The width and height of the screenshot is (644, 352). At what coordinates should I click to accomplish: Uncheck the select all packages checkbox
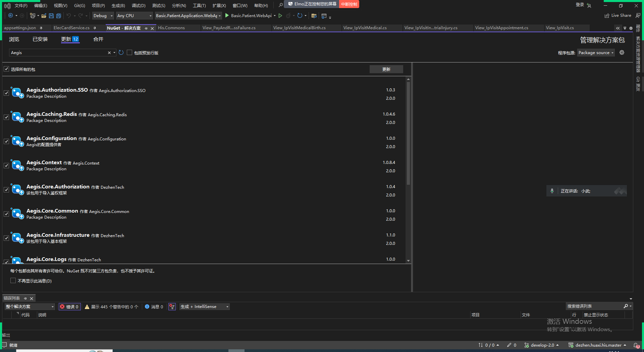6,69
